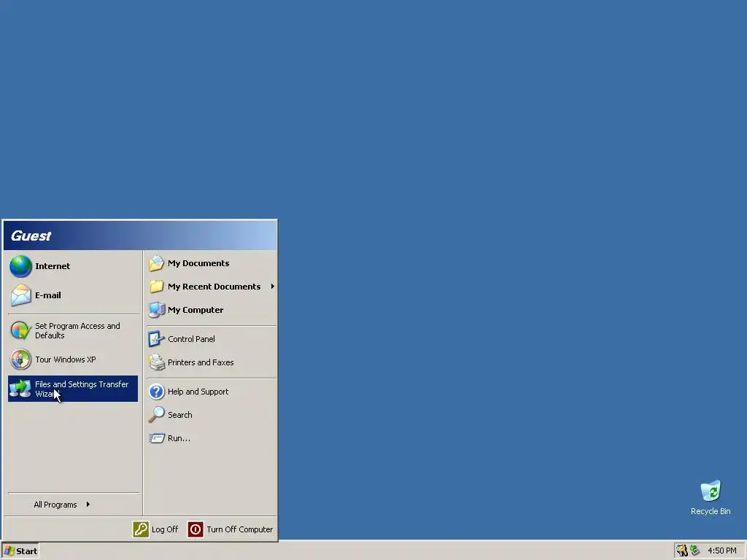Open the E-mail menu entry label

pyautogui.click(x=48, y=295)
